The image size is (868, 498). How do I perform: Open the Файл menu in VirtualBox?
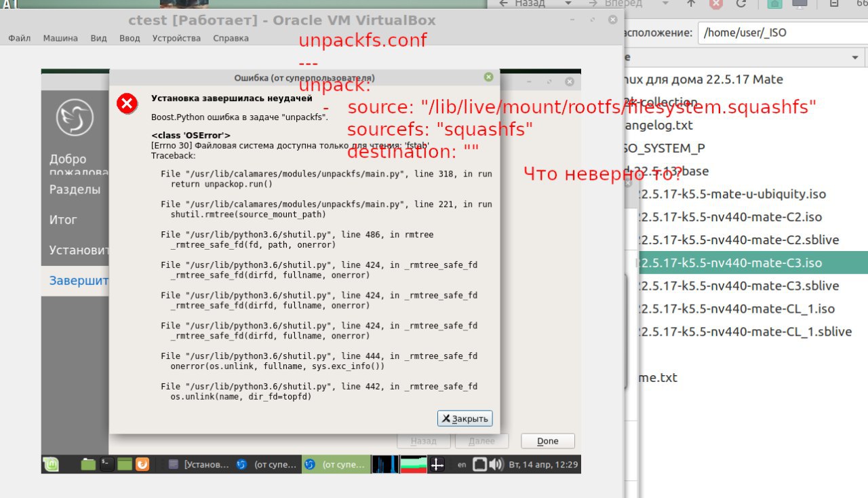click(x=20, y=38)
